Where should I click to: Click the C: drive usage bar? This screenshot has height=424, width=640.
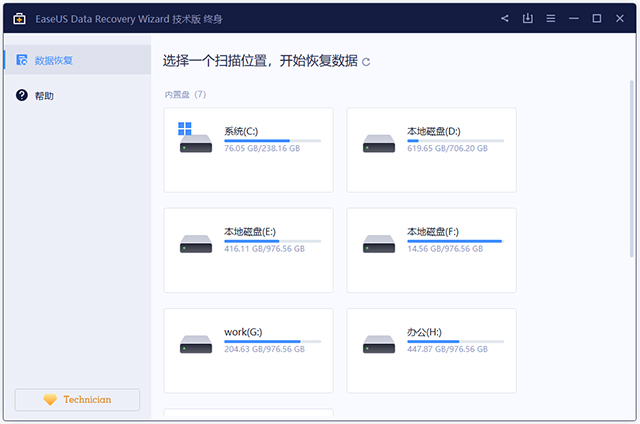coord(273,141)
